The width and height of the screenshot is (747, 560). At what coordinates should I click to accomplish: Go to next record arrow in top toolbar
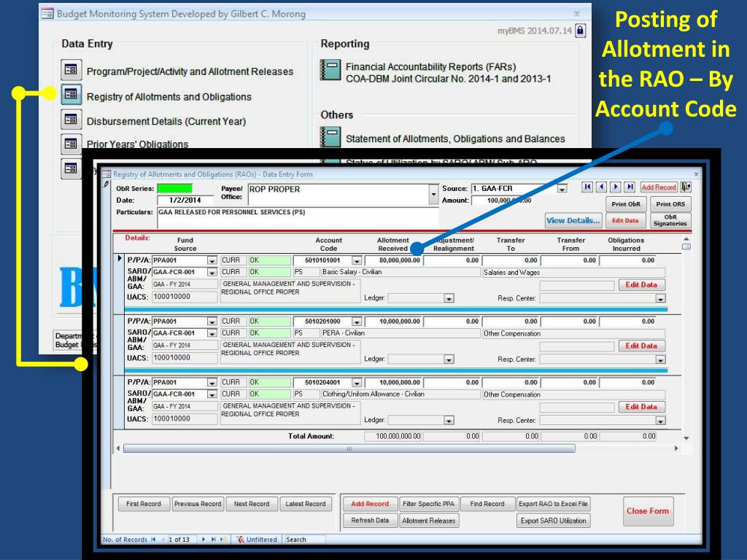pyautogui.click(x=616, y=187)
